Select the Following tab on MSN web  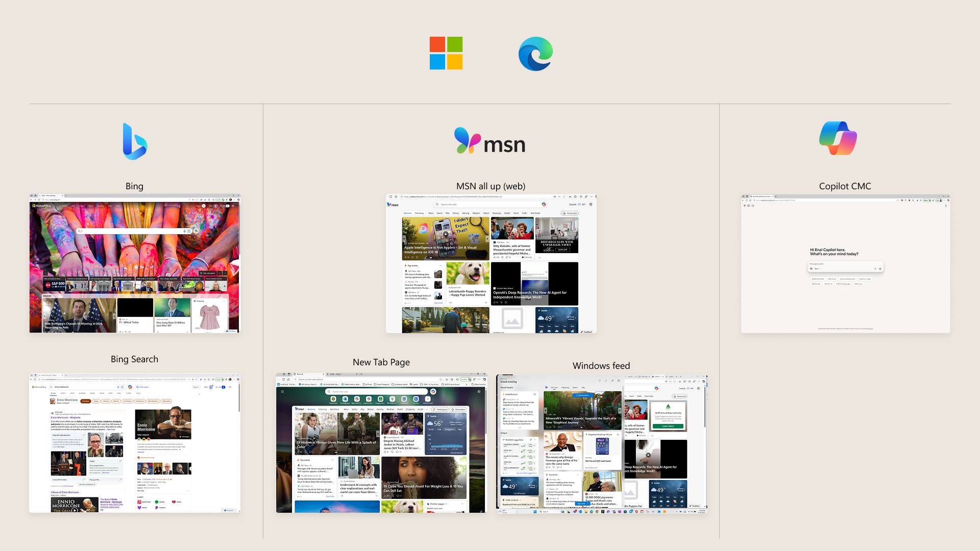pyautogui.click(x=419, y=213)
